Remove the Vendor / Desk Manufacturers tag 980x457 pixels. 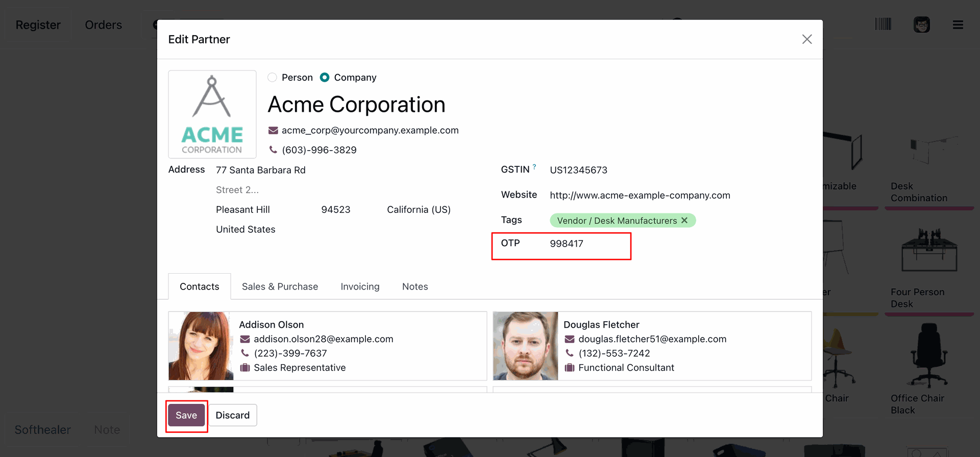click(684, 221)
